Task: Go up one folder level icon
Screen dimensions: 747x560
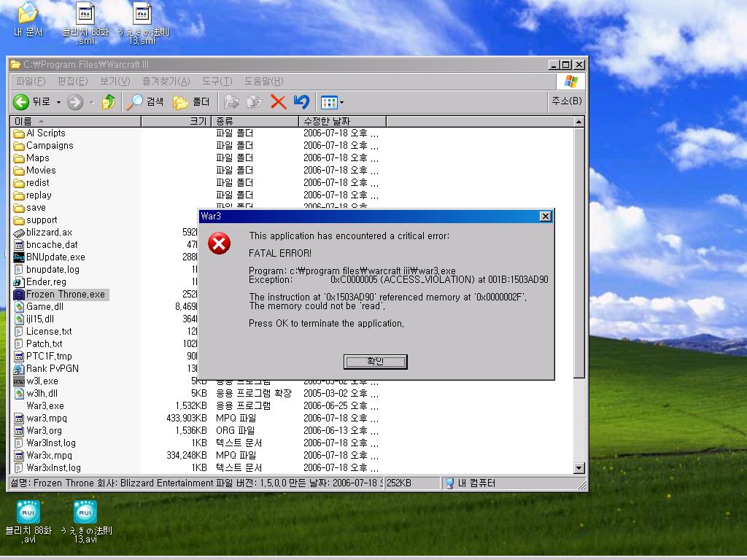Action: pyautogui.click(x=109, y=102)
